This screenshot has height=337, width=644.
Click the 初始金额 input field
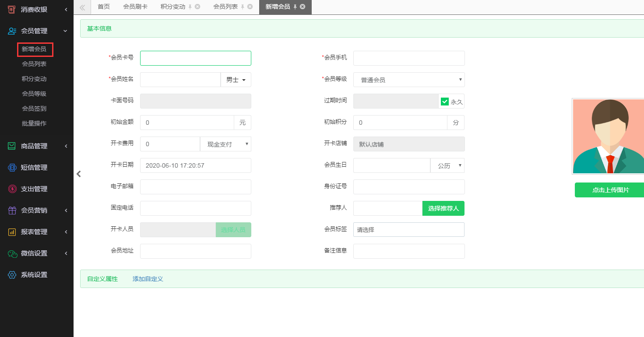click(x=187, y=123)
